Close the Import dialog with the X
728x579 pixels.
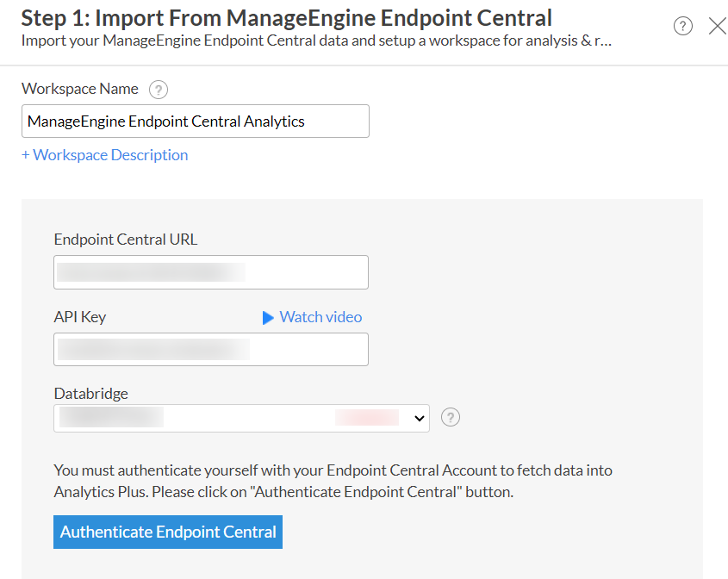tap(717, 26)
